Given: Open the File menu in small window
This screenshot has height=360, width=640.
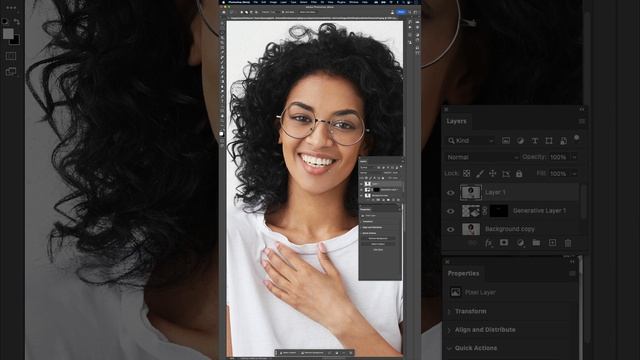Looking at the screenshot, I should coord(256,2).
